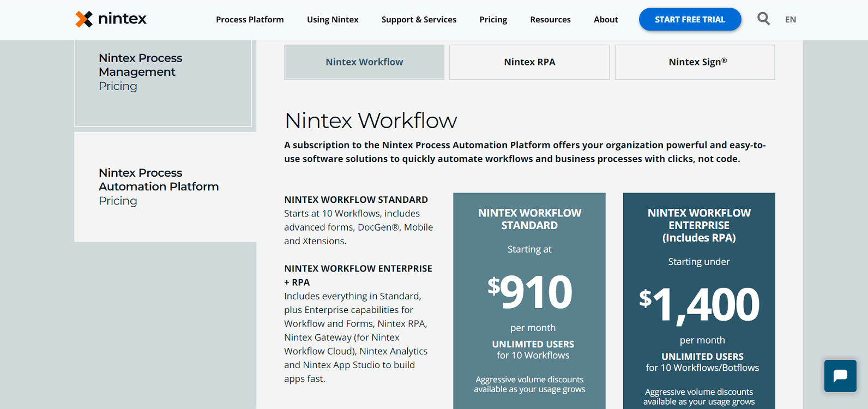Select the Nintex Workflow tab
Screen dimensions: 868x409
(x=364, y=62)
